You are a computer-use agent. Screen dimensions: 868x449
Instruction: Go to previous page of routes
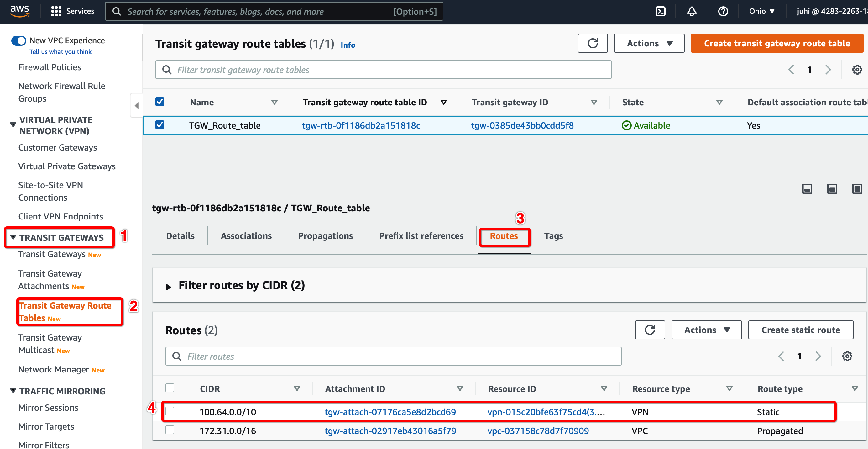click(x=781, y=356)
